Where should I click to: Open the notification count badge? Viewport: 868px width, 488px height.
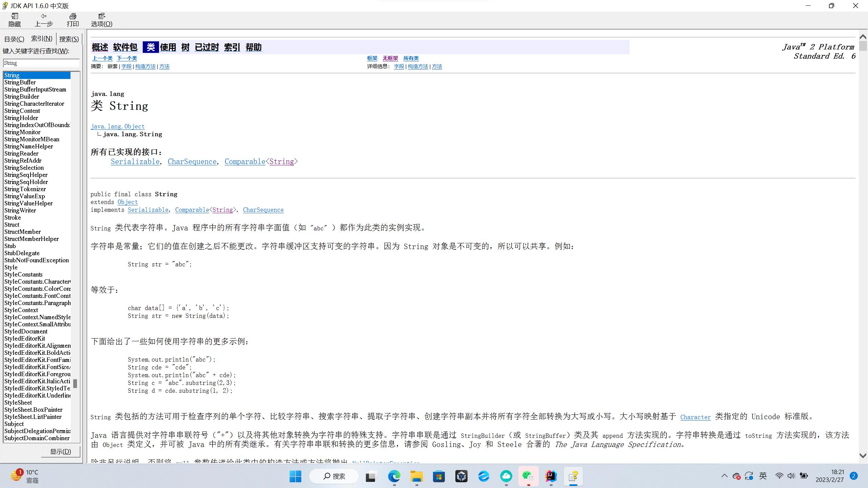click(854, 476)
